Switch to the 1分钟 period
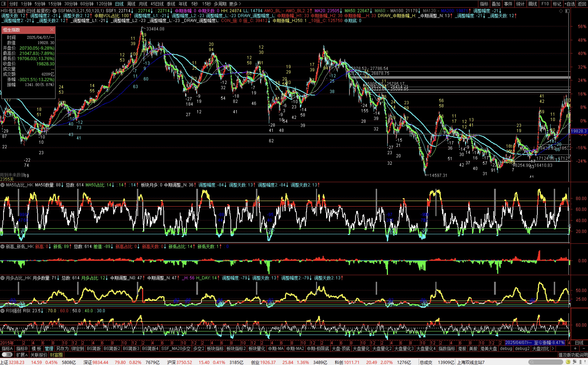 click(26, 4)
